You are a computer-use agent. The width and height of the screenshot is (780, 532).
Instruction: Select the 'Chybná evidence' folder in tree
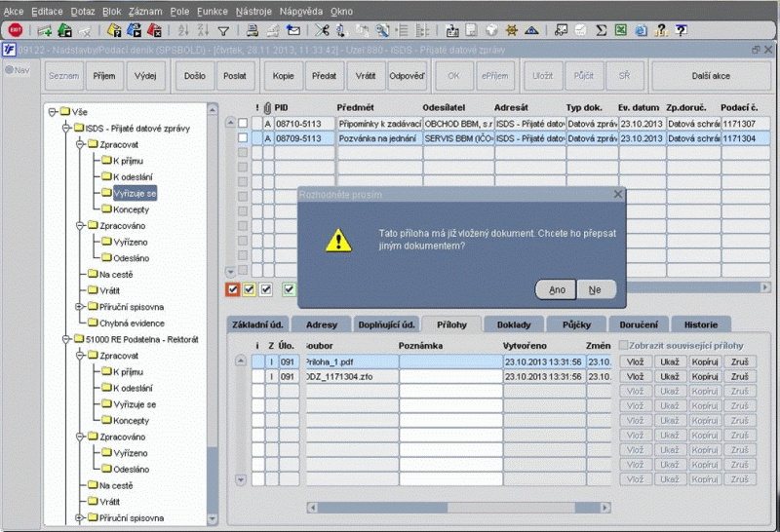click(130, 323)
